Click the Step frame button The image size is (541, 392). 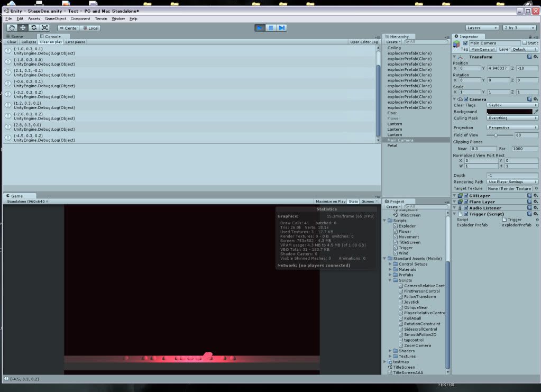click(283, 27)
